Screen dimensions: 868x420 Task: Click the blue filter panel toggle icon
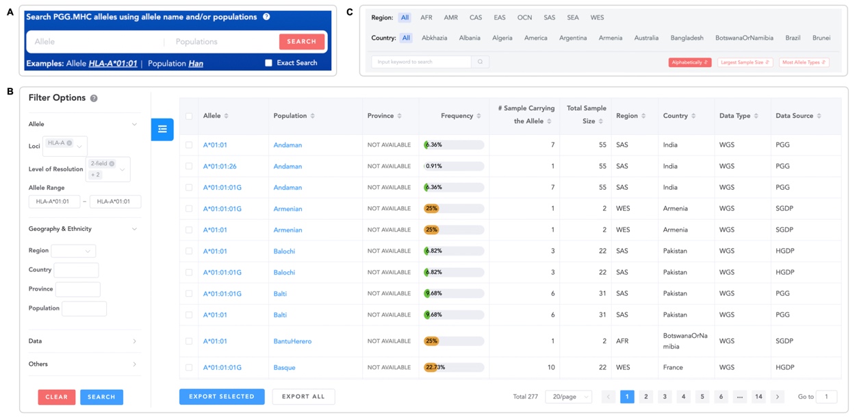(162, 129)
